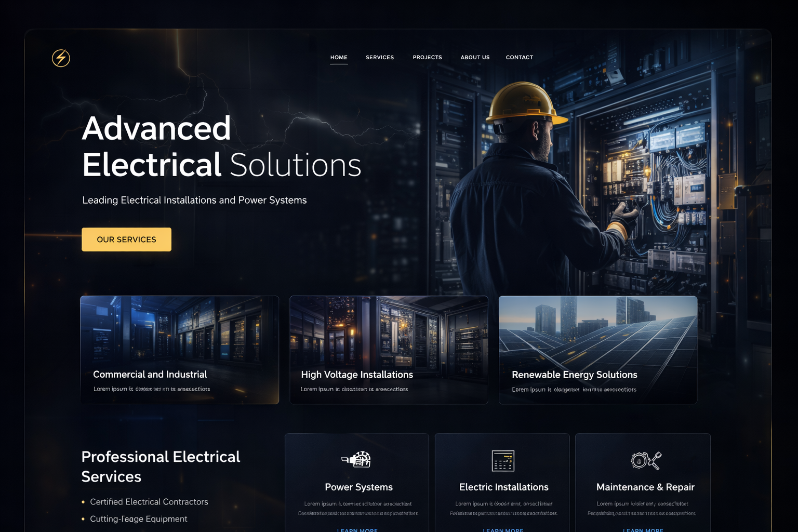Open the Commercial and Industrial card title
798x532 pixels.
(x=150, y=375)
